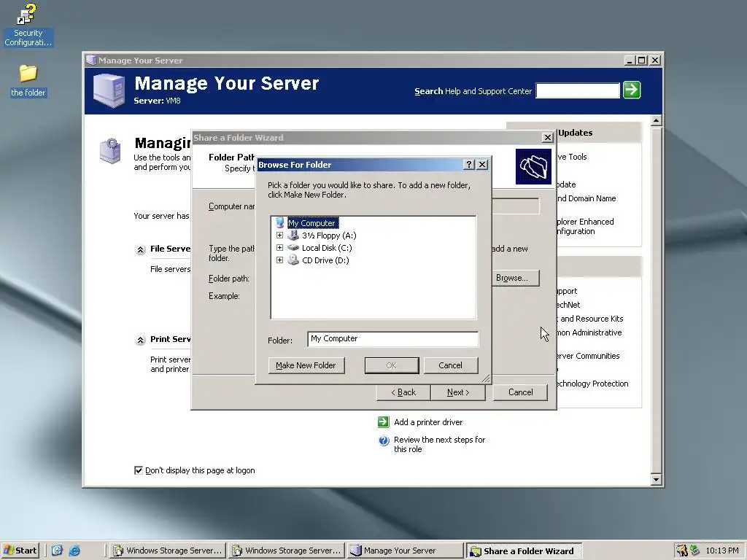Click Cancel in Browse For Folder dialog
Image resolution: width=747 pixels, height=560 pixels.
(x=450, y=365)
